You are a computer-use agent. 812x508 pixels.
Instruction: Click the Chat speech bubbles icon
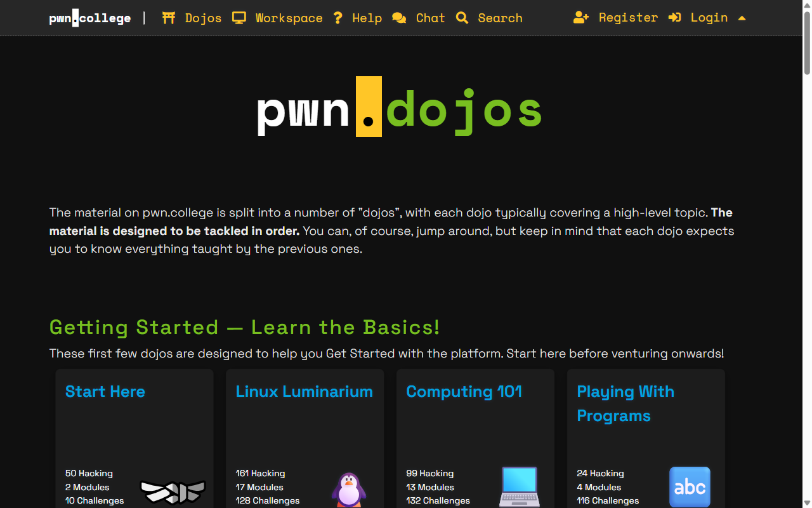[399, 18]
